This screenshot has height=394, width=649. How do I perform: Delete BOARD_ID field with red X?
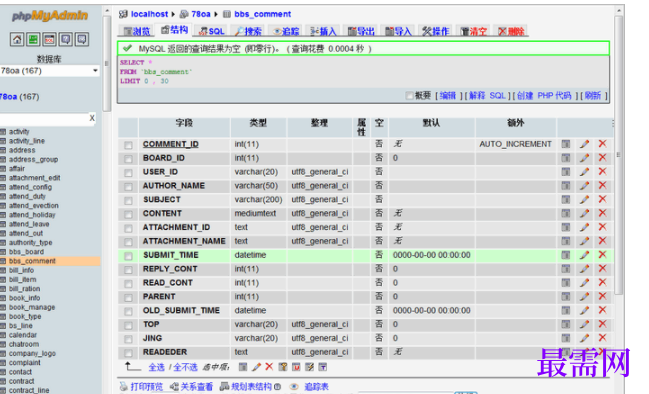coord(602,158)
